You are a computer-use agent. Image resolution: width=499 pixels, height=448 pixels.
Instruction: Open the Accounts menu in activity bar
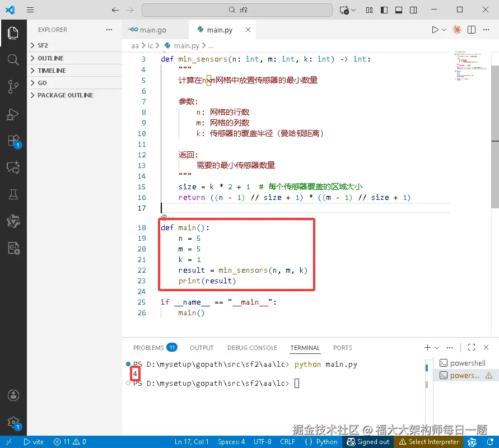13,395
